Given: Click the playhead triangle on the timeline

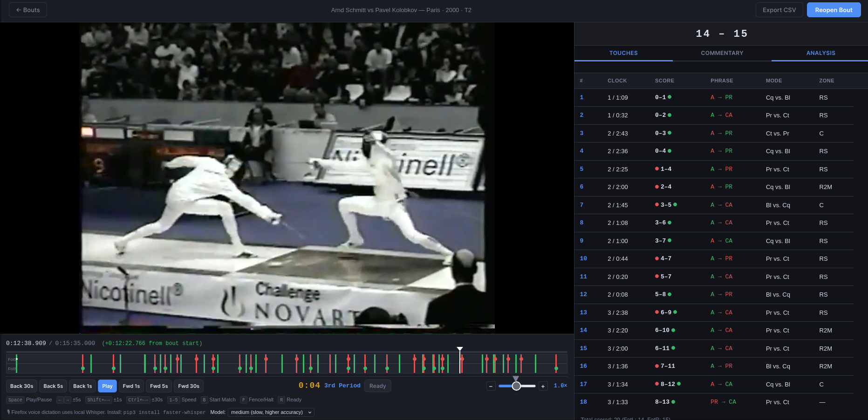Looking at the screenshot, I should click(459, 348).
